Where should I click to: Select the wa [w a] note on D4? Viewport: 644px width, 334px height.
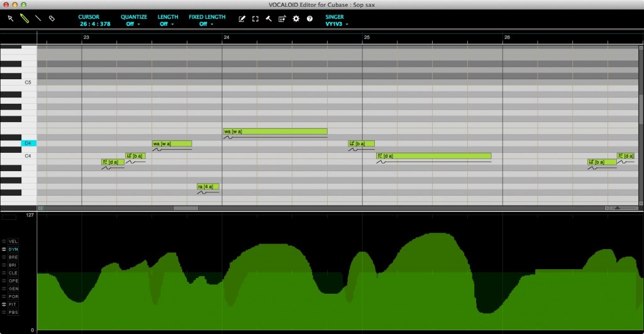pyautogui.click(x=172, y=144)
